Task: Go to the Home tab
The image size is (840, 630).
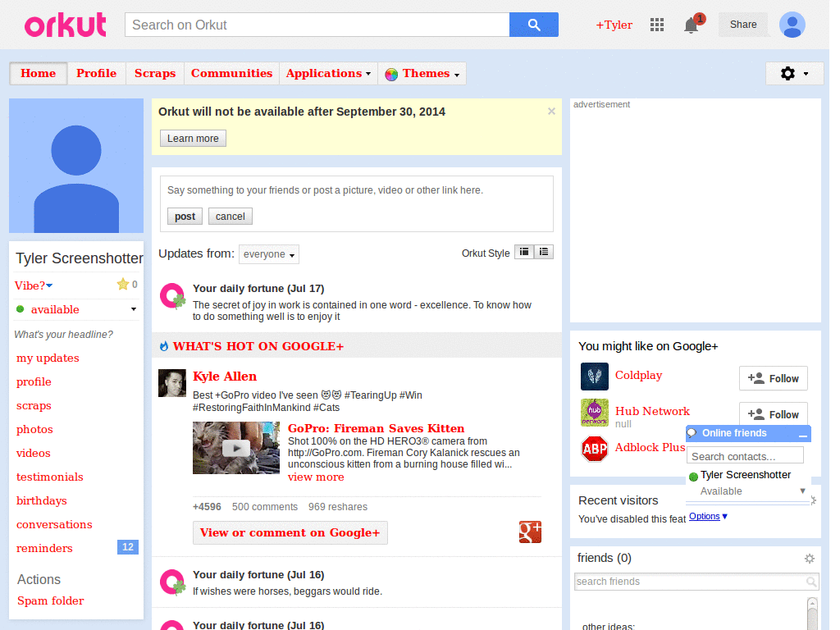Action: (x=38, y=73)
